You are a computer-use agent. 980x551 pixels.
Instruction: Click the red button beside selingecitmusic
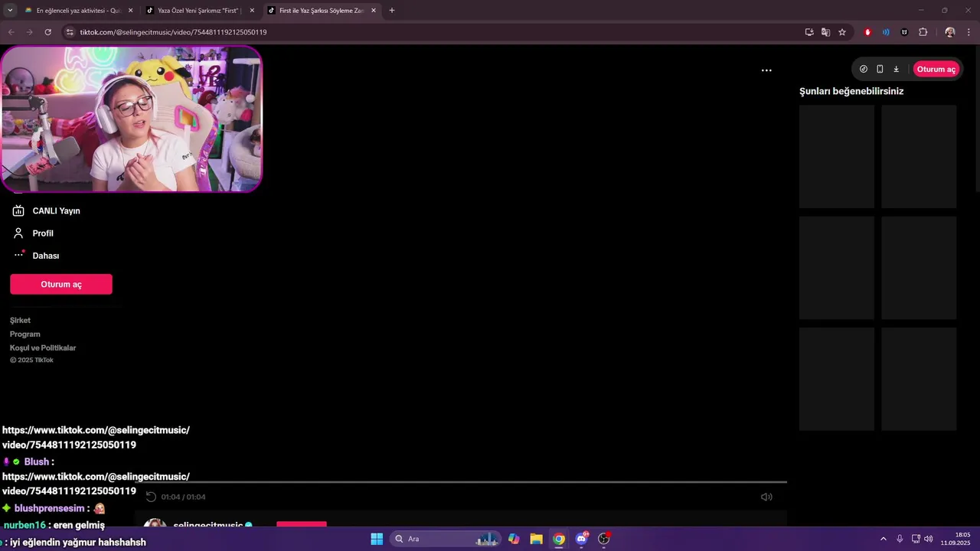point(302,524)
